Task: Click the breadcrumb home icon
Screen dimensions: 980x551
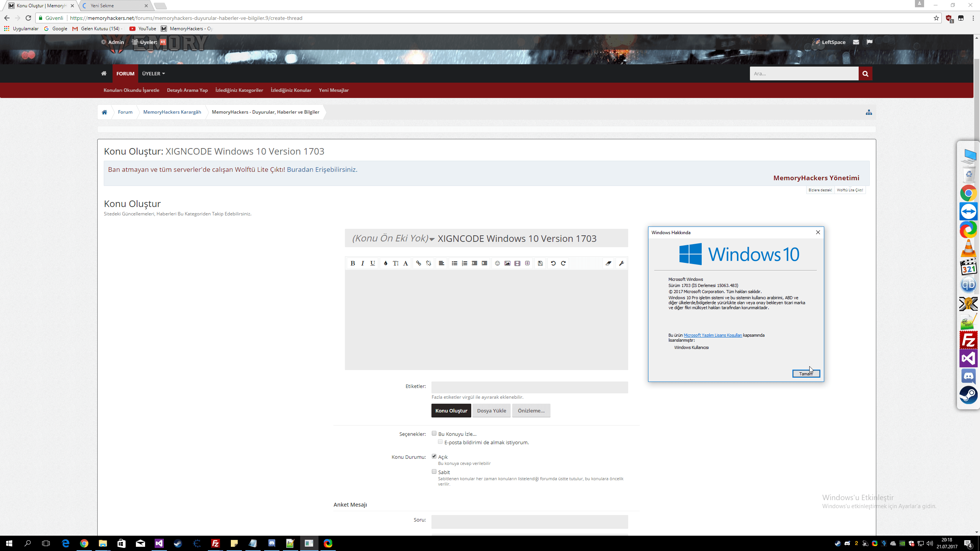Action: pyautogui.click(x=105, y=112)
